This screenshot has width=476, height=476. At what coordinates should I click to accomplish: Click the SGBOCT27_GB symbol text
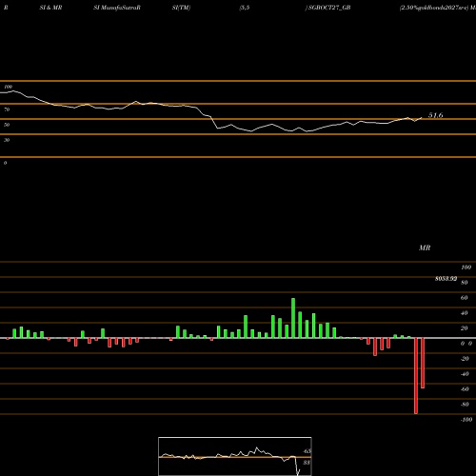(329, 8)
